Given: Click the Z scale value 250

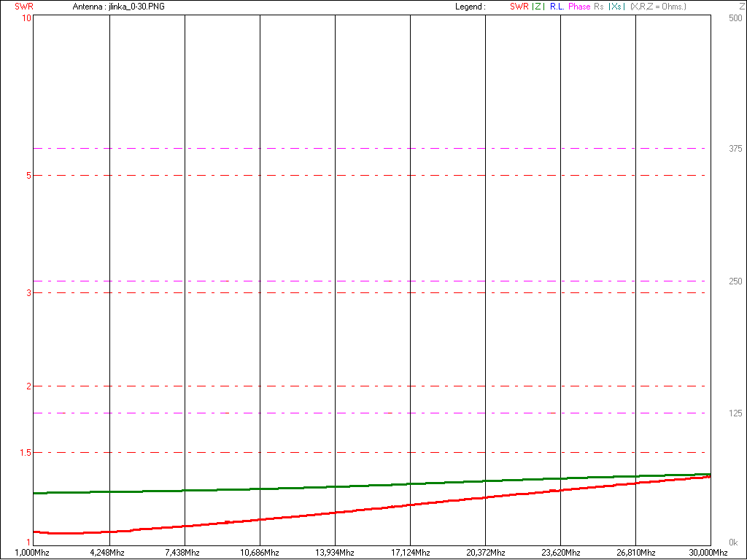Looking at the screenshot, I should tap(735, 281).
